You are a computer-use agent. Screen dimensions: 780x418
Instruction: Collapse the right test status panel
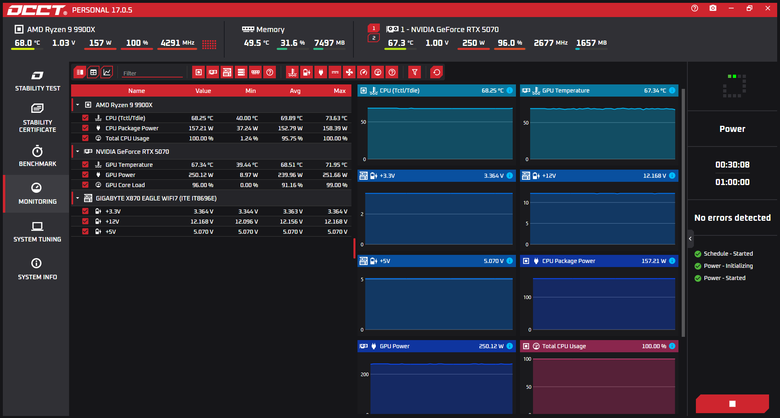point(690,239)
